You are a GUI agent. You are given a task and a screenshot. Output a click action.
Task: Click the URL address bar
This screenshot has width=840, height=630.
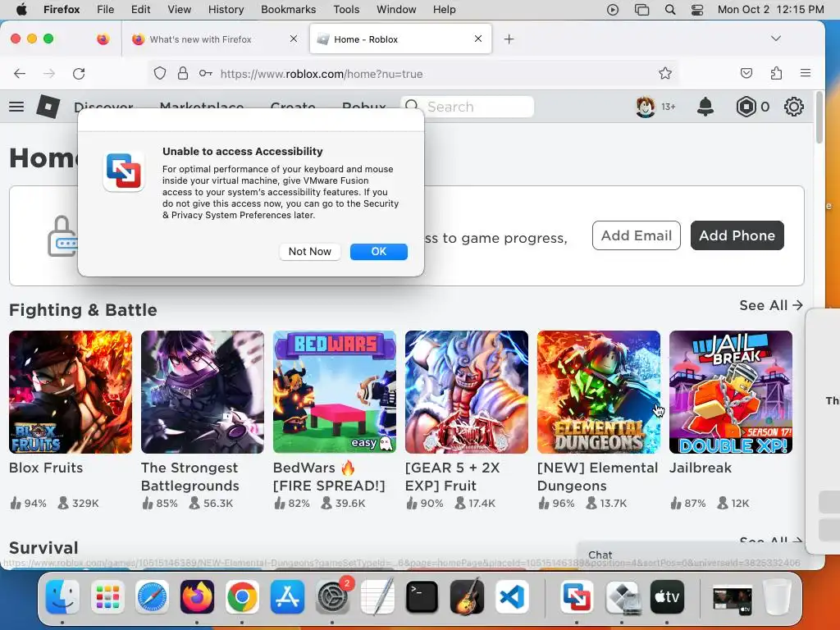pos(413,73)
